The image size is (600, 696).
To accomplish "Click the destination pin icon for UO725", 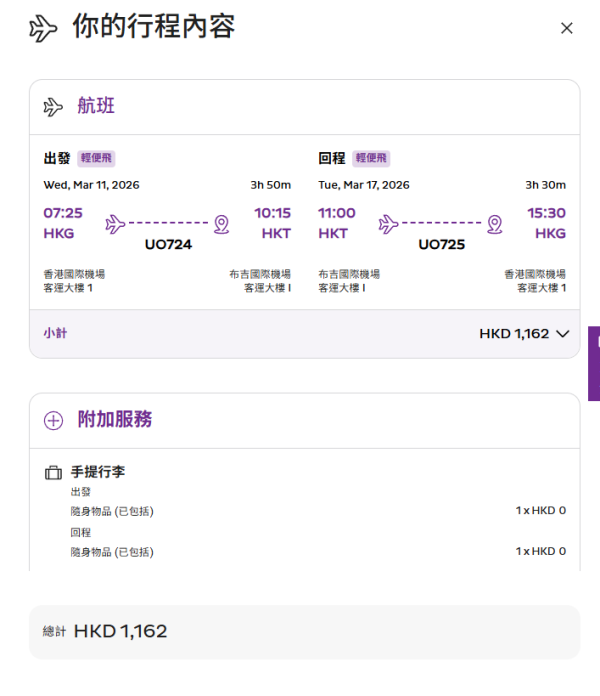I will click(495, 225).
